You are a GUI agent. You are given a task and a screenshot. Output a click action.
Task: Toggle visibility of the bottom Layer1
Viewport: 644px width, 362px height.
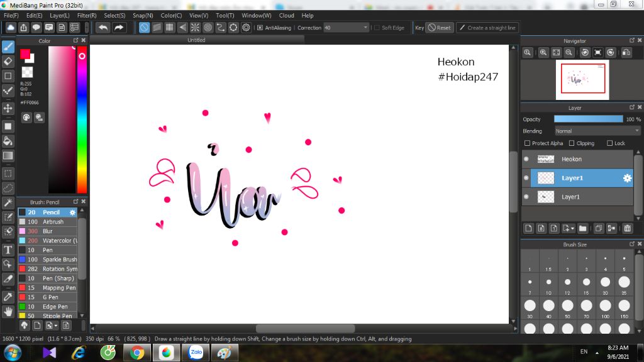click(x=526, y=197)
